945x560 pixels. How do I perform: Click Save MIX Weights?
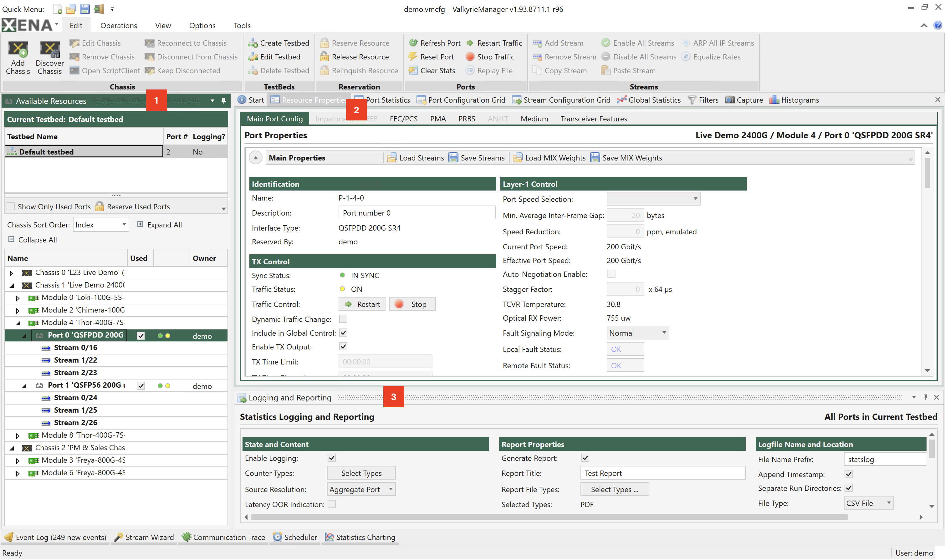(x=626, y=158)
